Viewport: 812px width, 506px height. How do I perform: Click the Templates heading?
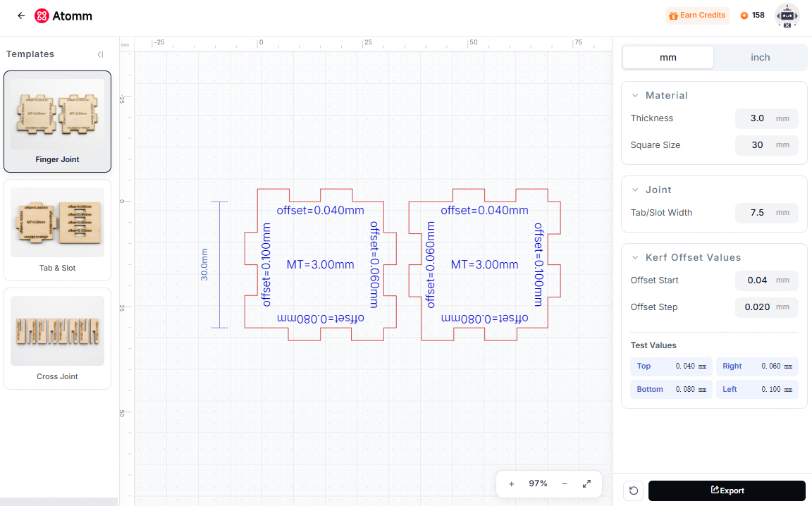click(x=30, y=54)
